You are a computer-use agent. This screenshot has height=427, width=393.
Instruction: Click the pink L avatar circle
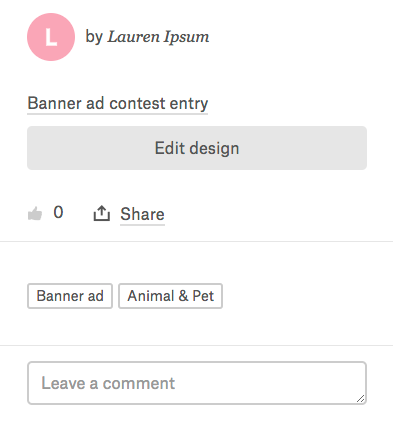point(51,37)
